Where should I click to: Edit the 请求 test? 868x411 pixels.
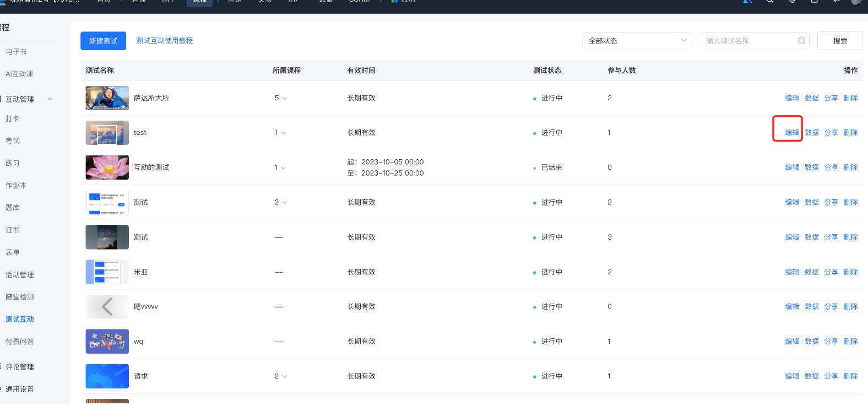[x=792, y=376]
